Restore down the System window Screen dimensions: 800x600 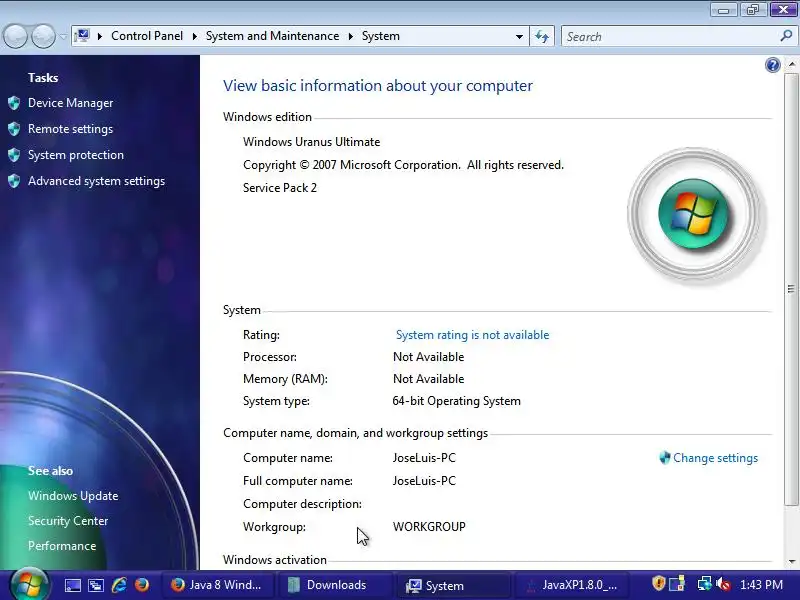(x=753, y=10)
